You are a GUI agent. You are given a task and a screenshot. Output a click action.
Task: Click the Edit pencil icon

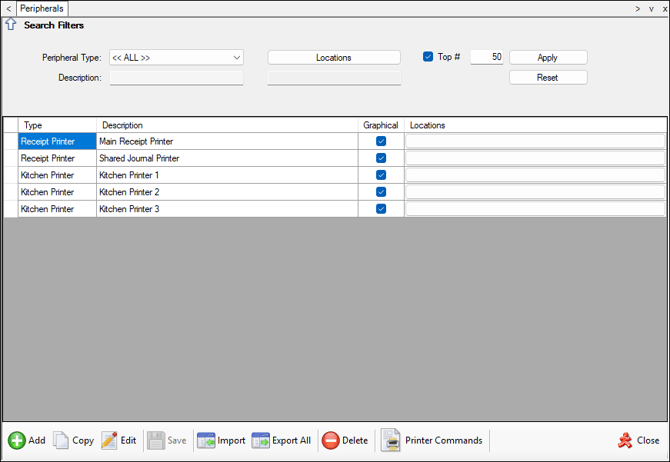(109, 440)
